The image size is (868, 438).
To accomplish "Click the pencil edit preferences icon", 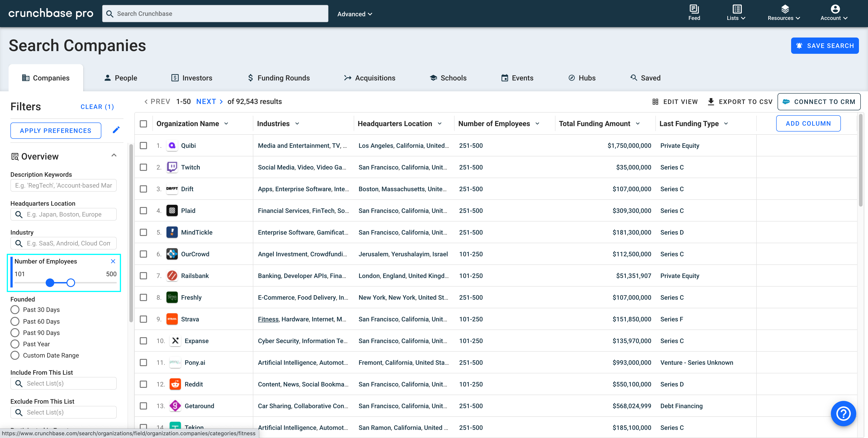I will 116,130.
